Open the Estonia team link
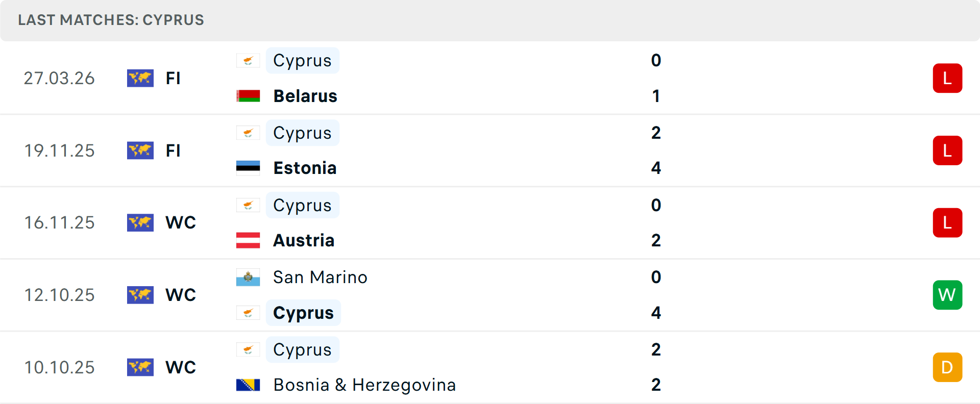980x404 pixels. (x=305, y=168)
